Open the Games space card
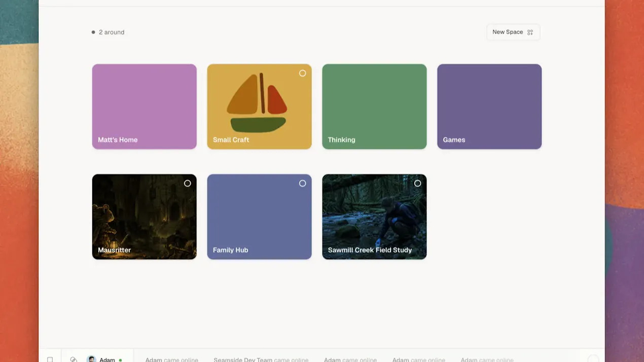This screenshot has width=644, height=362. tap(489, 106)
